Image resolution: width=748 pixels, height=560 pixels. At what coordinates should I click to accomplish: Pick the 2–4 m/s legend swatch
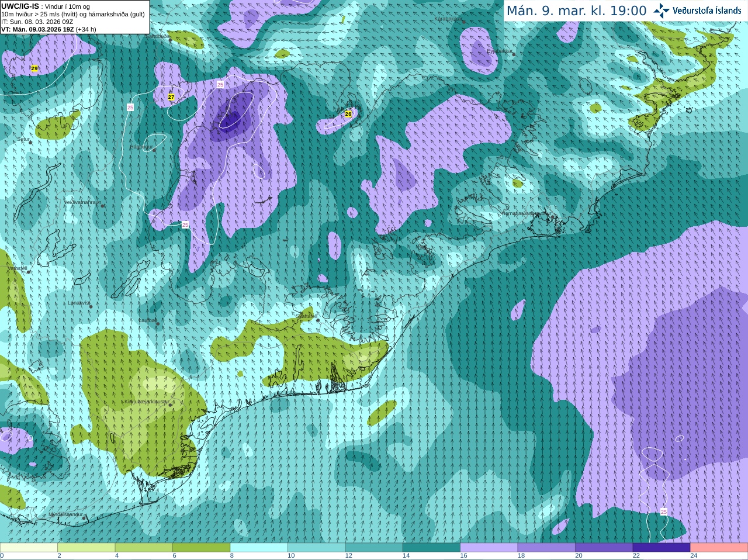pyautogui.click(x=86, y=548)
